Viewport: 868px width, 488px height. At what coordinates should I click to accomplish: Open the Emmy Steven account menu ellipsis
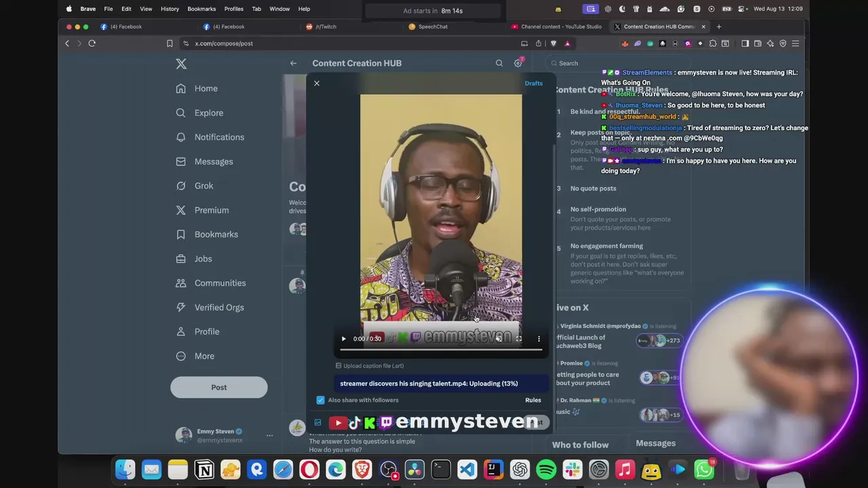pos(270,435)
